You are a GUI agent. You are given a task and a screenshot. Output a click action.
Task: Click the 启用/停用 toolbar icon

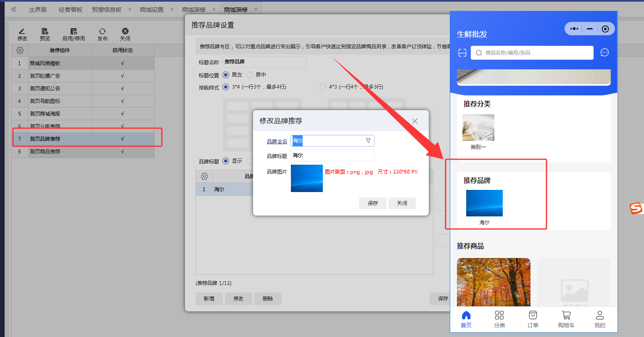[x=74, y=32]
